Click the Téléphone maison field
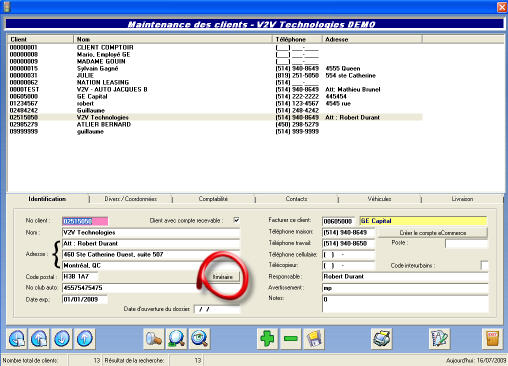The width and height of the screenshot is (508, 366). 349,232
